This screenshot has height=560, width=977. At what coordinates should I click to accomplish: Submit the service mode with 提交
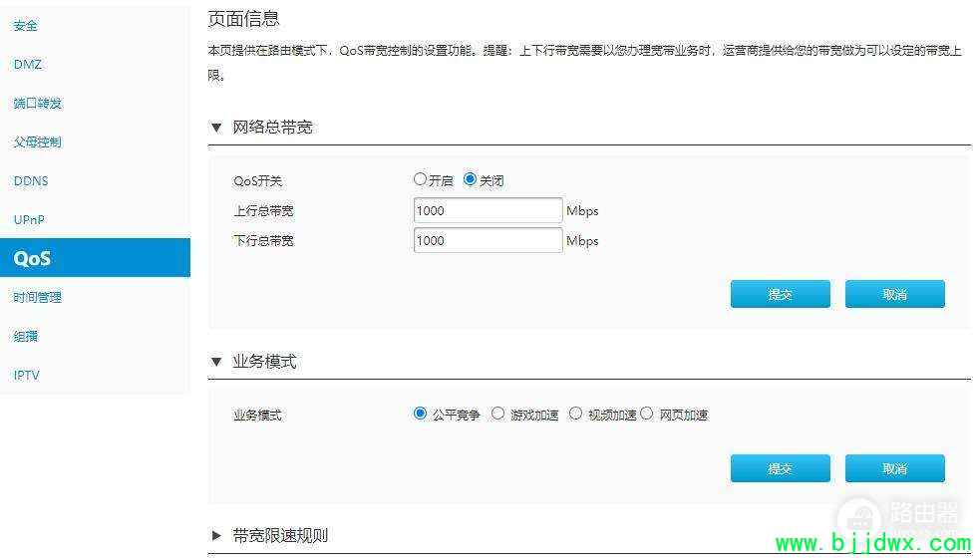point(780,468)
